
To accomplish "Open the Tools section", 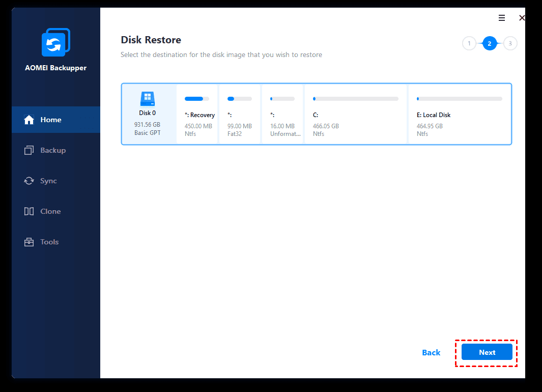I will pos(56,242).
